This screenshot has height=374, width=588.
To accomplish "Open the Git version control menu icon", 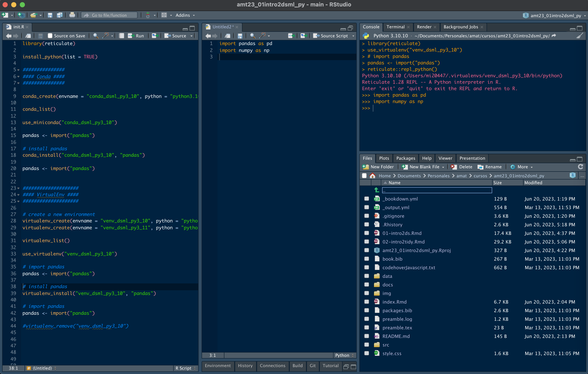I will point(148,15).
